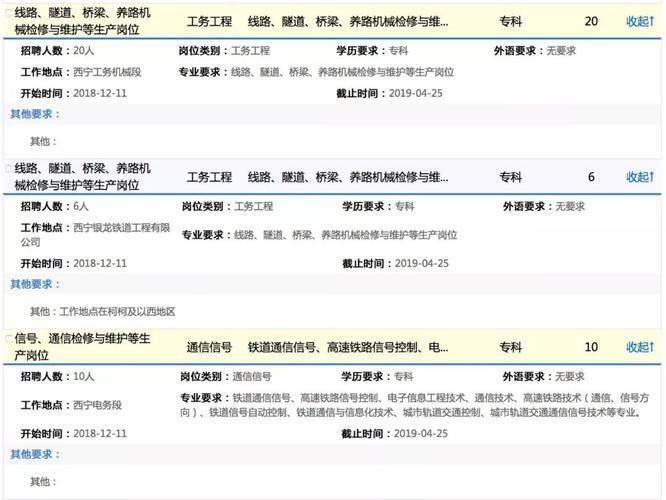Click 专业要求 paragraph of 西宁电务段 job
This screenshot has width=666, height=500.
tap(415, 405)
